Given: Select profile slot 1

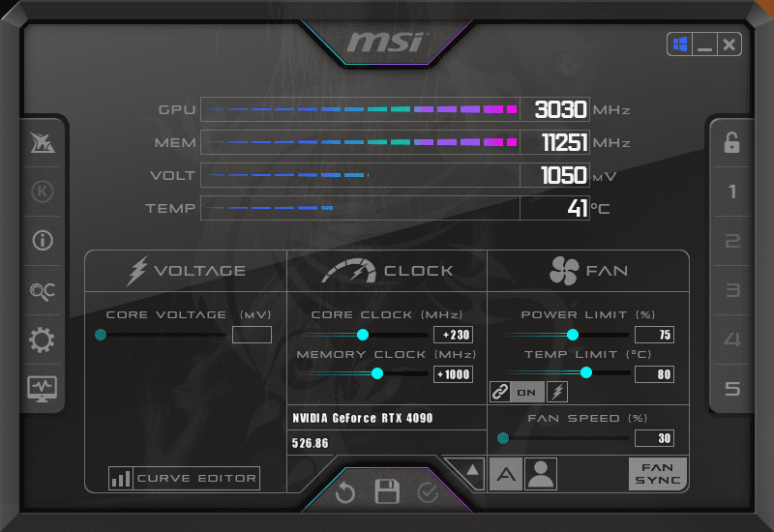Looking at the screenshot, I should (732, 192).
